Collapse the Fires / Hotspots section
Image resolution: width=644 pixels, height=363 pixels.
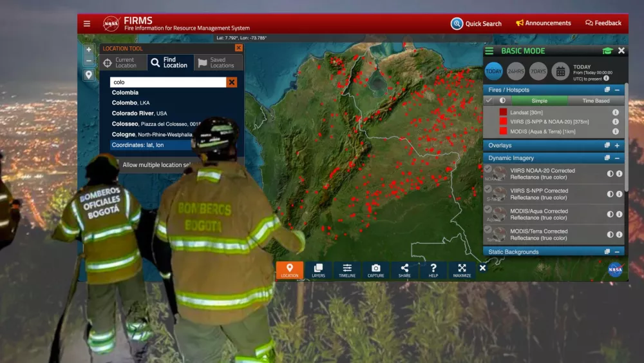tap(617, 90)
